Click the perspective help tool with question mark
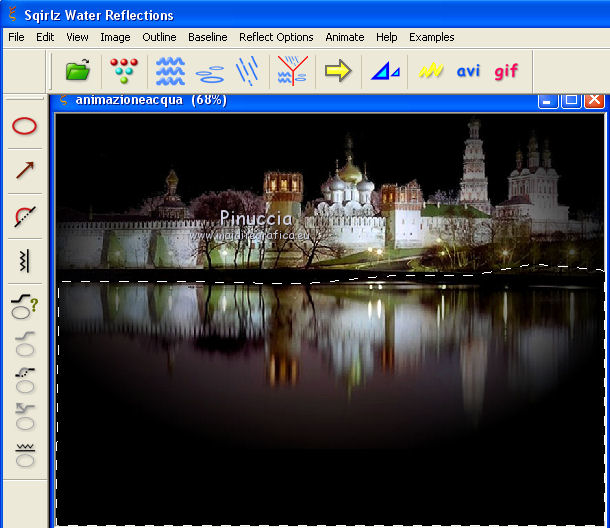610x528 pixels. click(x=25, y=304)
